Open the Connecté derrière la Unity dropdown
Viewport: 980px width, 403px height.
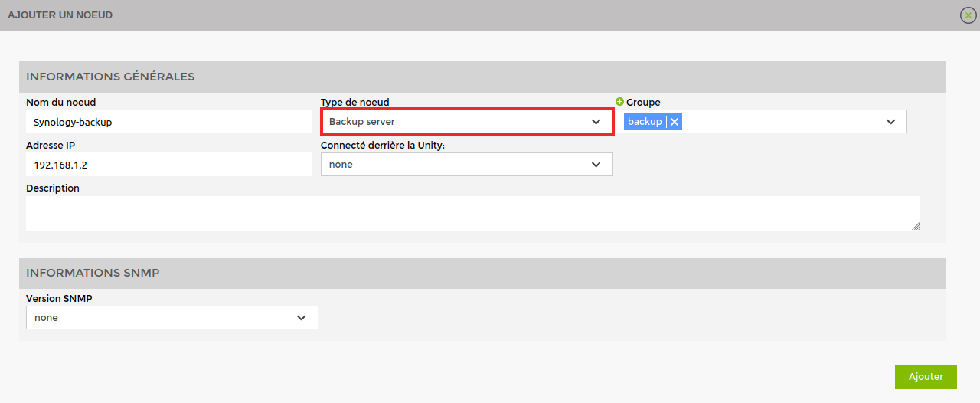466,165
